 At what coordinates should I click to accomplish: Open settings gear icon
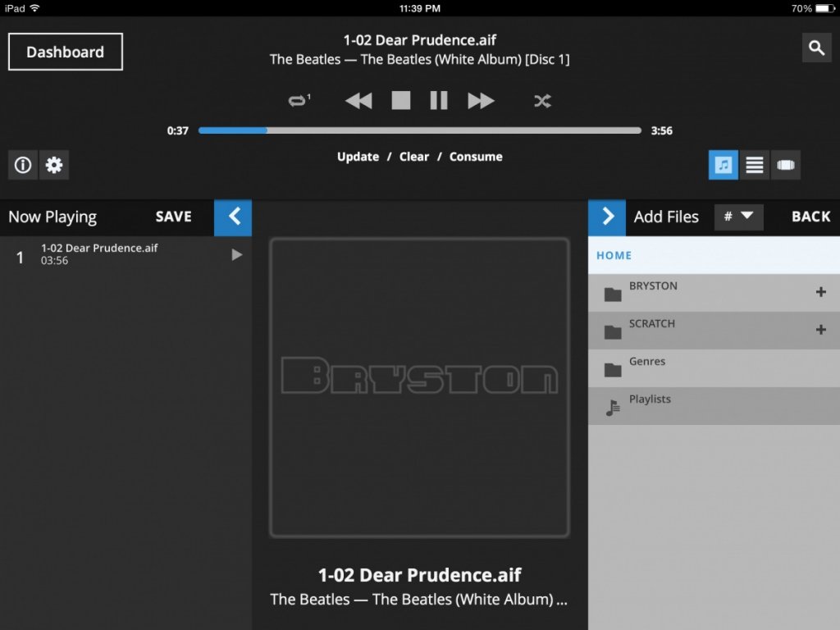(x=53, y=165)
